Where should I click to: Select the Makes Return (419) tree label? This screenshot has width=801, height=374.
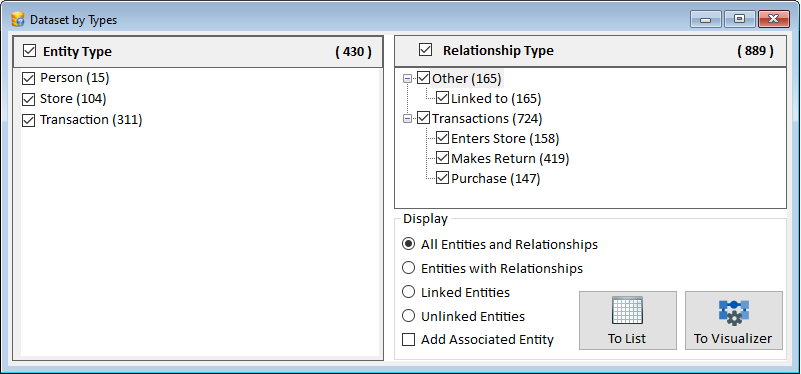pos(510,158)
